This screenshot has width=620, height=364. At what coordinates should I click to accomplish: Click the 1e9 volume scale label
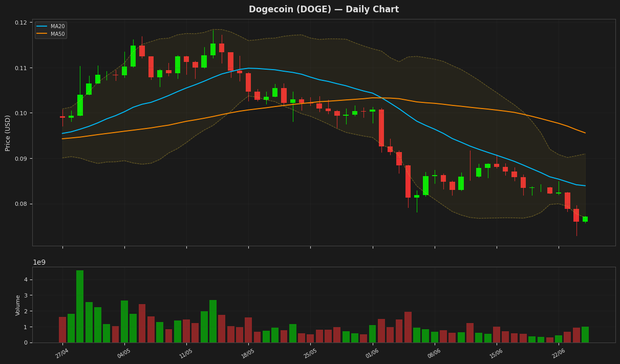[39, 262]
